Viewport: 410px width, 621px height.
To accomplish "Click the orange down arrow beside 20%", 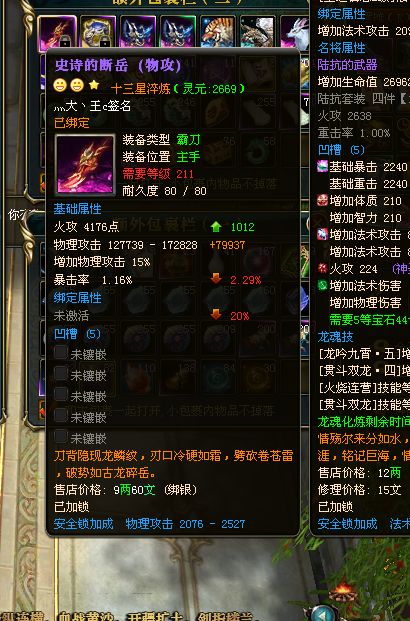I will pos(216,314).
